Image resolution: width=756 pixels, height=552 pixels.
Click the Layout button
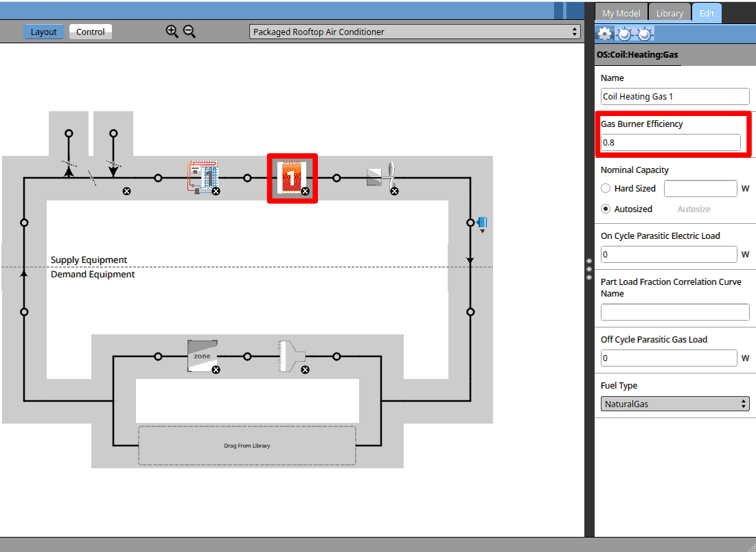pyautogui.click(x=44, y=32)
